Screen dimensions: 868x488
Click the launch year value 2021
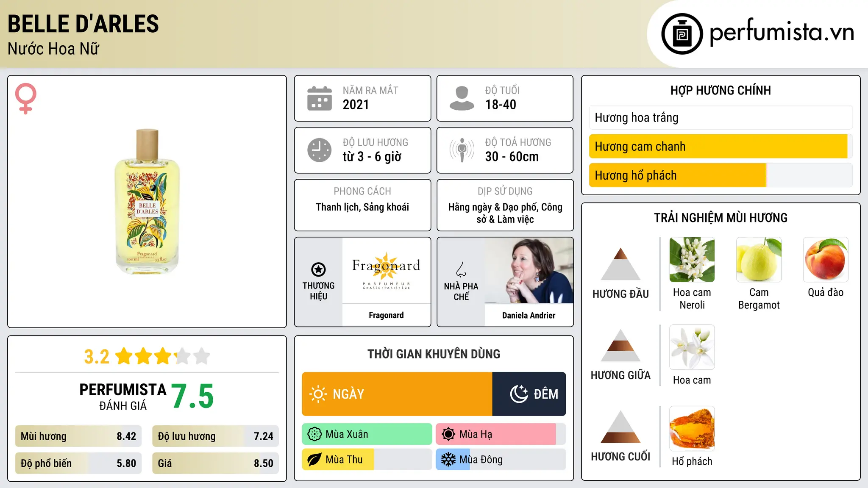356,105
